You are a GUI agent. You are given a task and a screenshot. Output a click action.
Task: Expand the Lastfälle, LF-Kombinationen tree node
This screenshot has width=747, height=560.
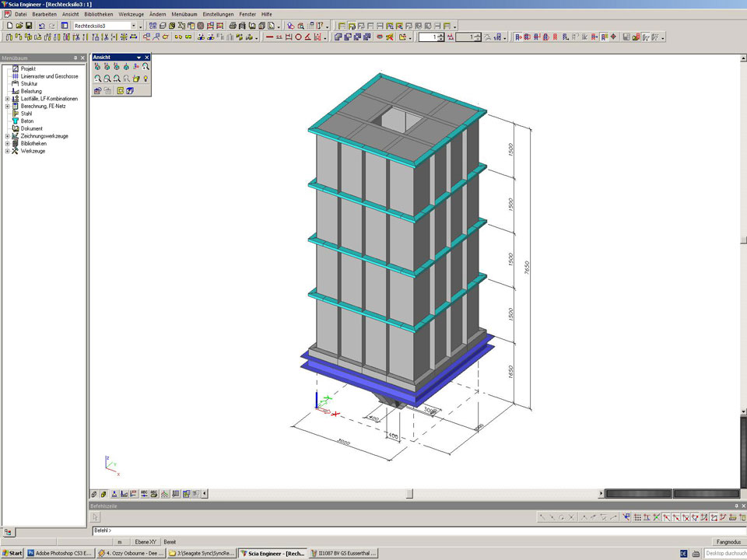tap(7, 99)
